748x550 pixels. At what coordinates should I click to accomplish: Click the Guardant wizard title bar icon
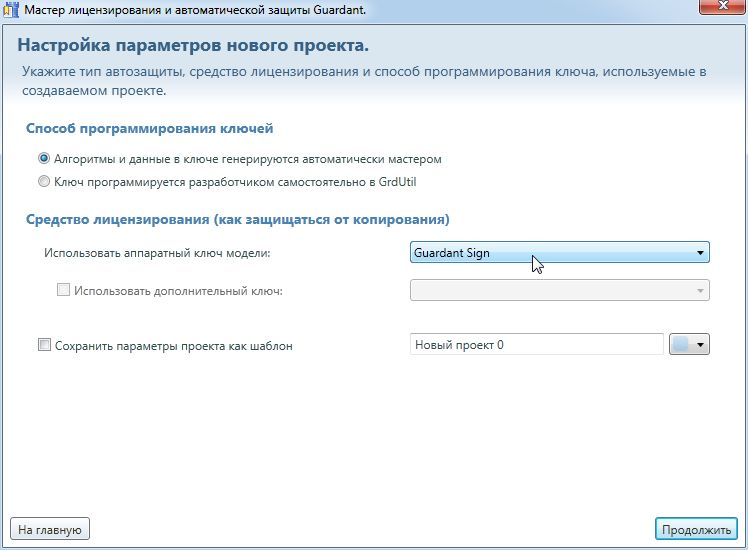pos(11,9)
